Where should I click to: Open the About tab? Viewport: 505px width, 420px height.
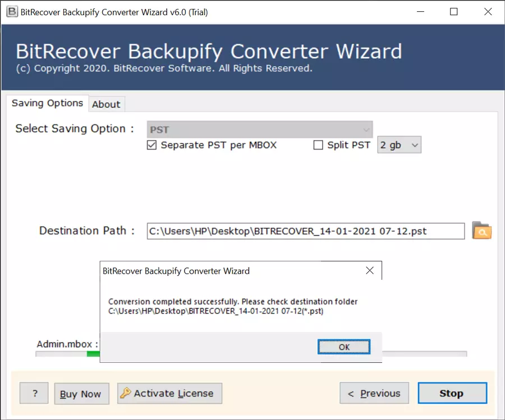106,104
